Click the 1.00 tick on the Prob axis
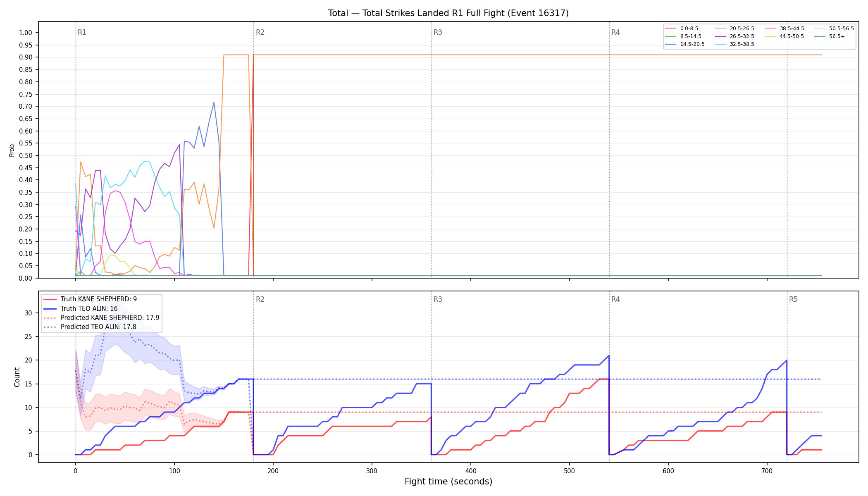868x496 pixels. 26,33
